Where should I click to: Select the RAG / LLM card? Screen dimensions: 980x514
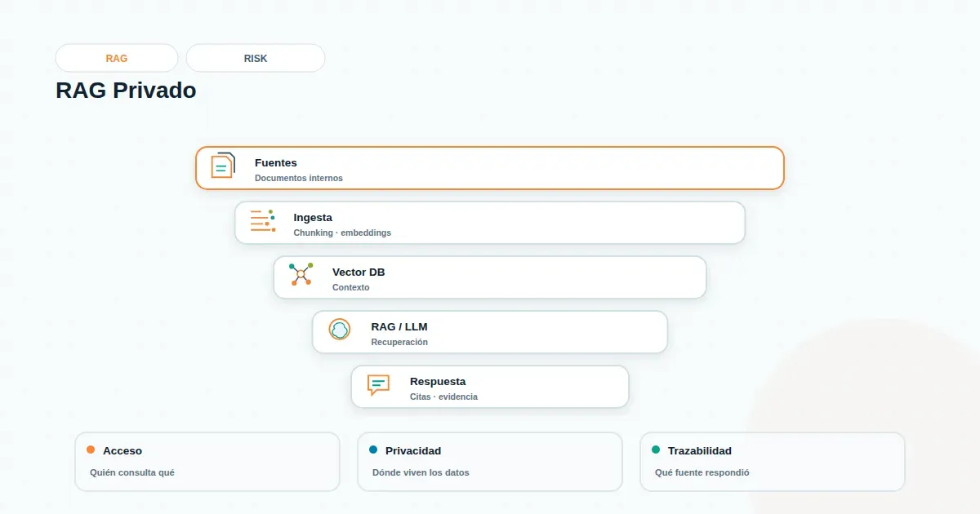coord(490,332)
